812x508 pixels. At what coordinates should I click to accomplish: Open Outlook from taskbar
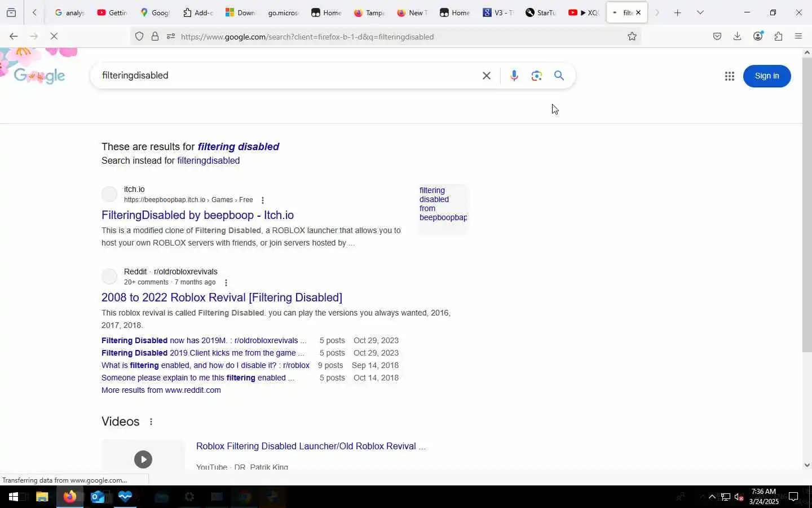click(x=98, y=497)
